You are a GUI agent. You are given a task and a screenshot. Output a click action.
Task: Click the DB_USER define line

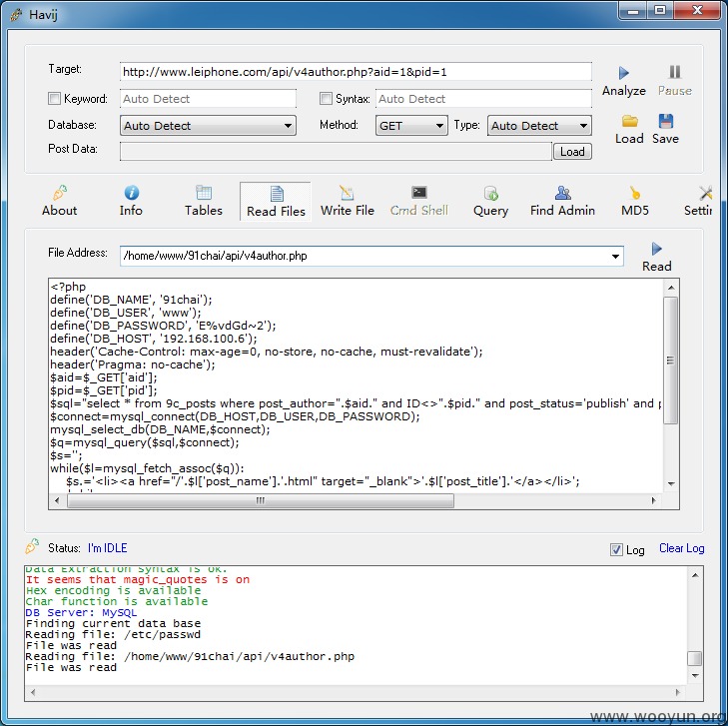coord(126,313)
